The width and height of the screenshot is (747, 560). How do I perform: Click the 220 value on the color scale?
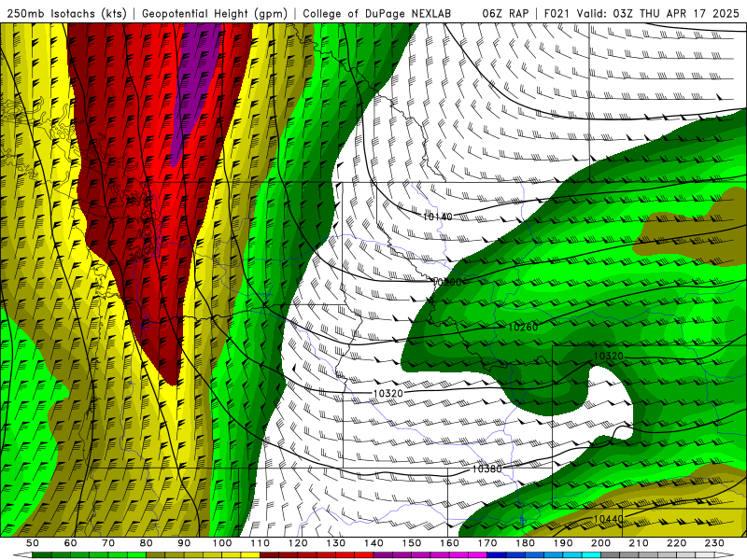[676, 543]
